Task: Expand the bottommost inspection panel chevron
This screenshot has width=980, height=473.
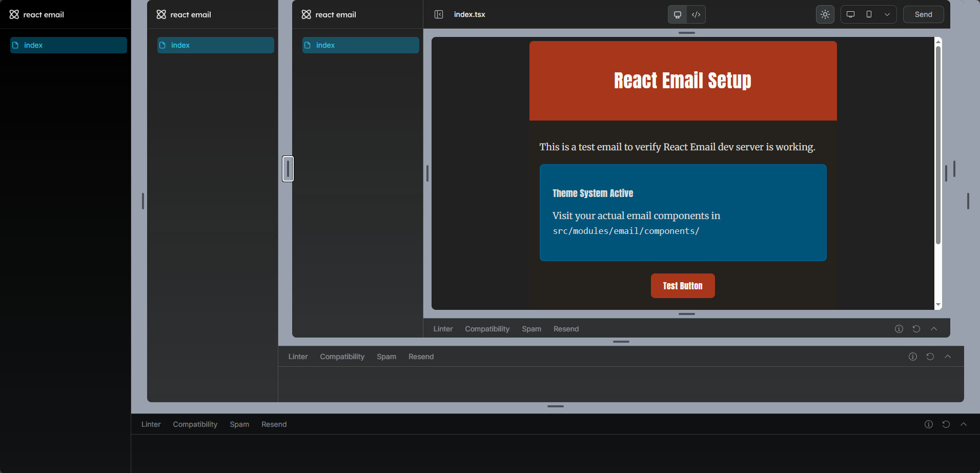Action: tap(964, 424)
